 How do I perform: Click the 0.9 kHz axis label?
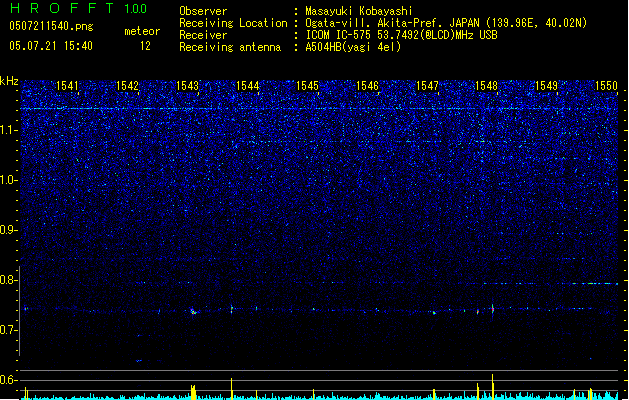tap(8, 230)
